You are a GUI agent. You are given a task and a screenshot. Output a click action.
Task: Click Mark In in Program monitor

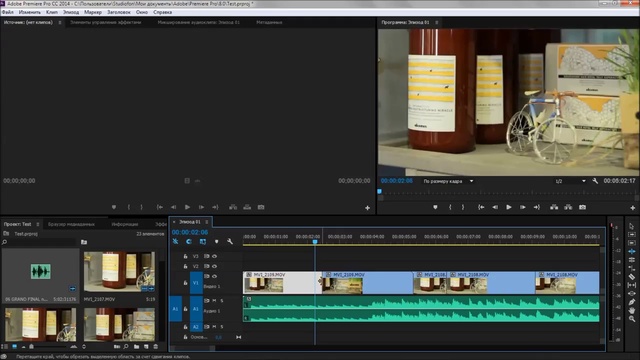point(450,207)
